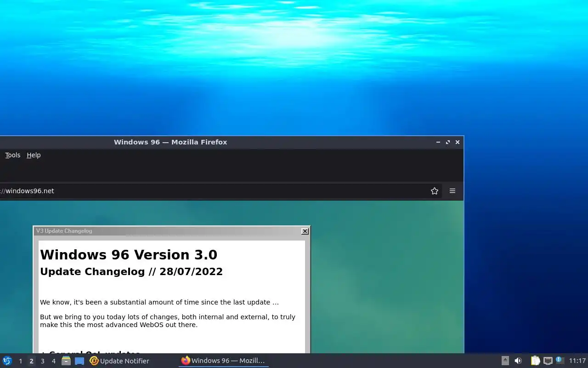Click the 'Windows 96 Version 3.0' heading
588x368 pixels.
[129, 255]
